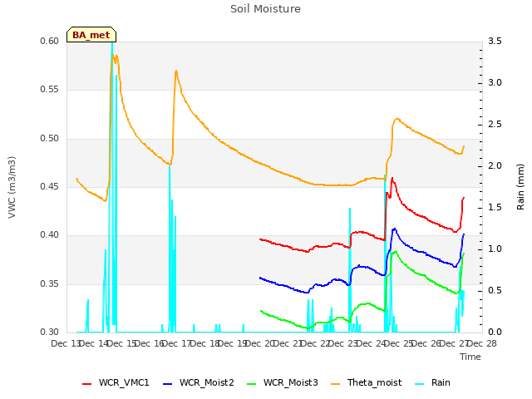Click the 1.5 right axis label
This screenshot has height=399, width=532.
click(x=495, y=208)
